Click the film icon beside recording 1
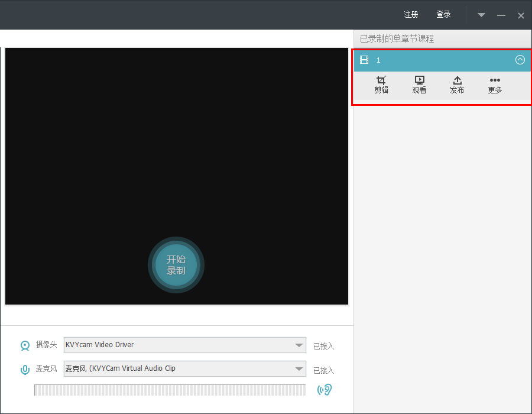 (x=364, y=60)
